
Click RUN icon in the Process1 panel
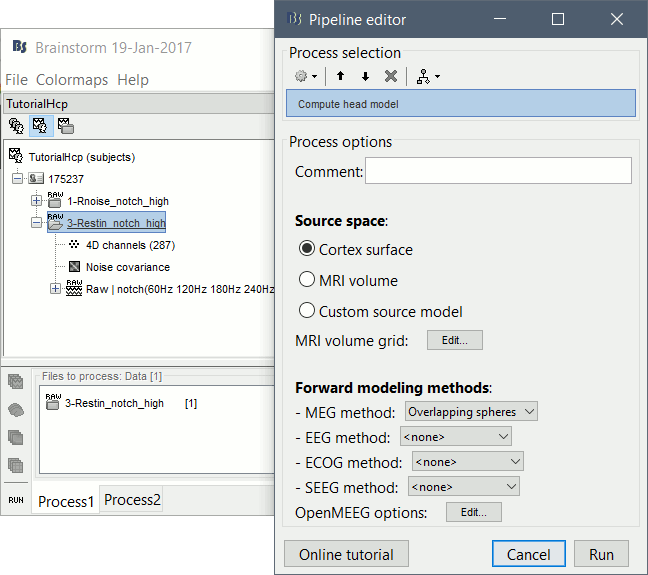(x=16, y=498)
